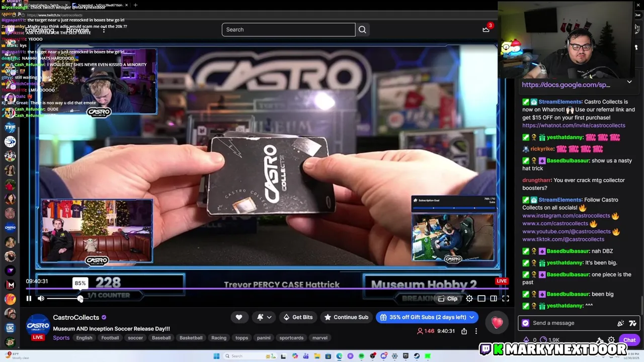Follow-heart button next to channel name
The width and height of the screenshot is (644, 362).
pos(239,317)
